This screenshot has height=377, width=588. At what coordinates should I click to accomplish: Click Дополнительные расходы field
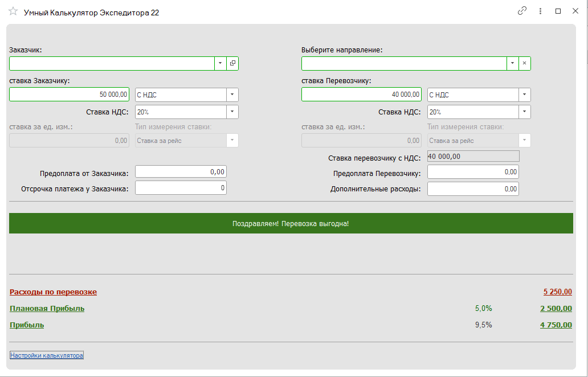pyautogui.click(x=473, y=189)
